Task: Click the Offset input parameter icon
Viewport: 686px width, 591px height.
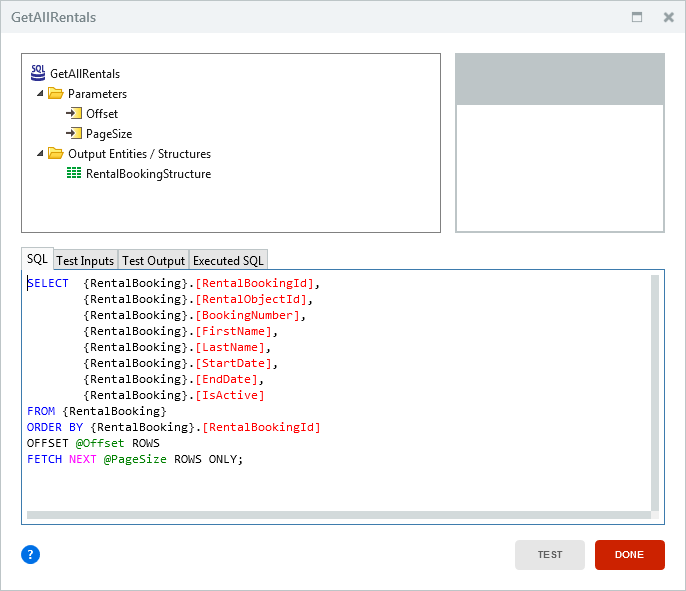Action: tap(74, 113)
